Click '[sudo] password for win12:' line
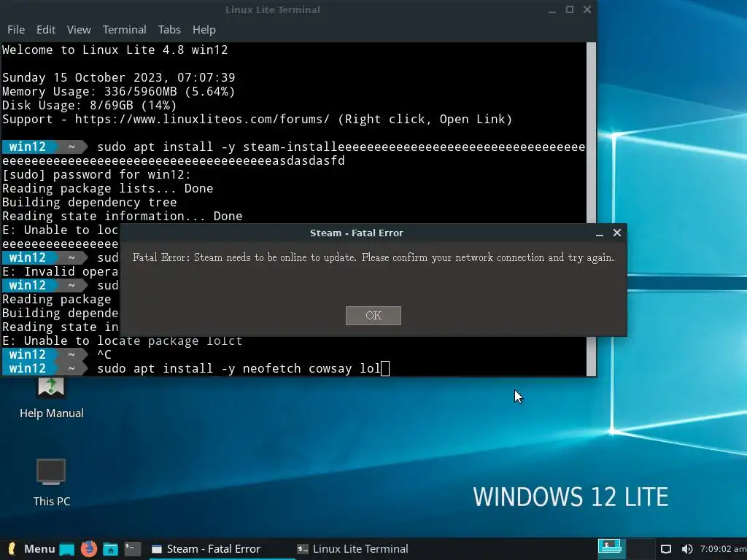 96,175
